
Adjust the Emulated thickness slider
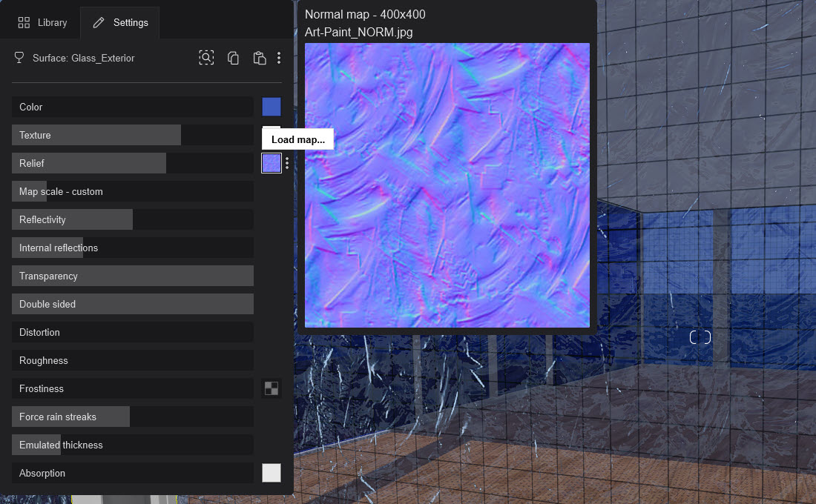coord(133,445)
